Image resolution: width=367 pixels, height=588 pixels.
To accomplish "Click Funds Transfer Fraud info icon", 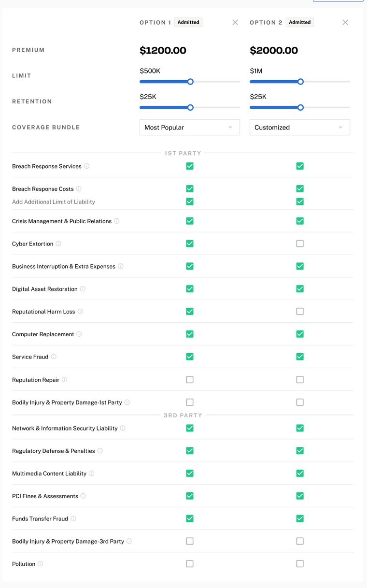I will click(73, 519).
